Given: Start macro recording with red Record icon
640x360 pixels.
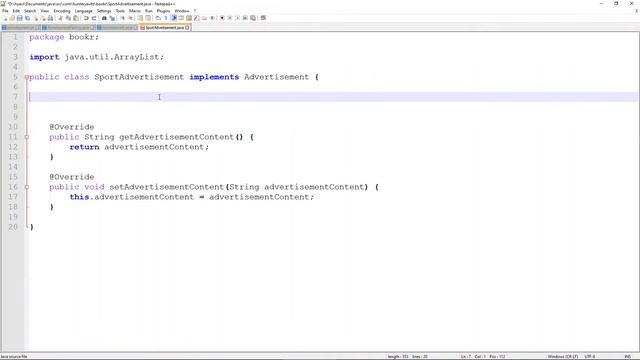Looking at the screenshot, I should pyautogui.click(x=222, y=18).
